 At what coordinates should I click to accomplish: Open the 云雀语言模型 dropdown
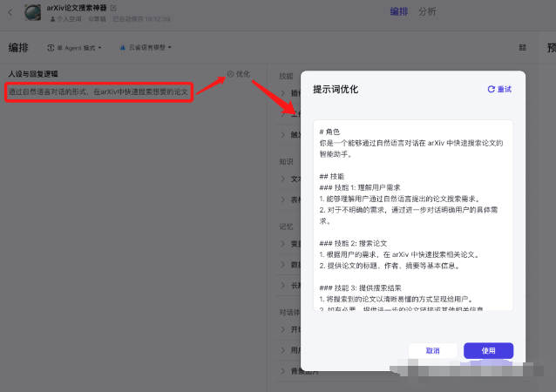[146, 48]
